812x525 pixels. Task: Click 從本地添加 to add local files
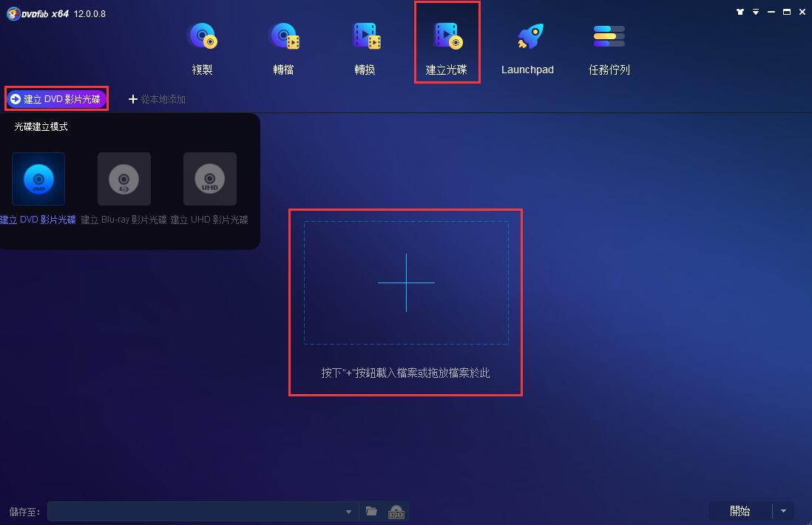pos(158,99)
